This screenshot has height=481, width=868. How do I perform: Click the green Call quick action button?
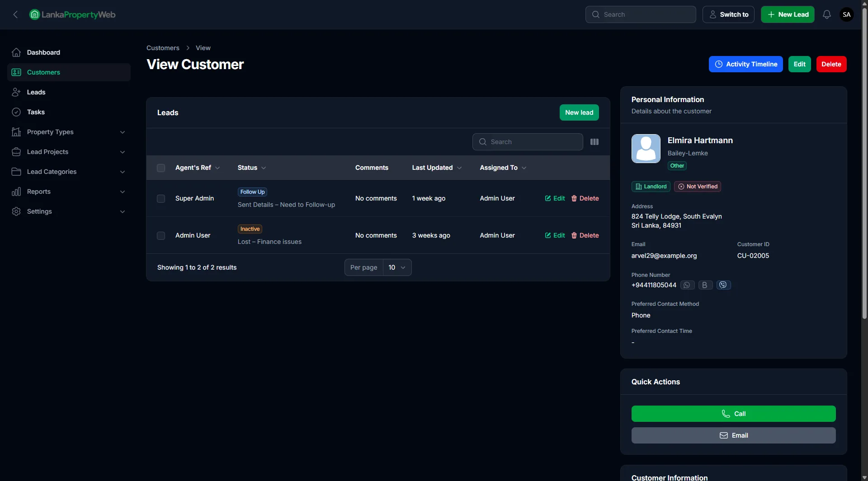pos(733,414)
